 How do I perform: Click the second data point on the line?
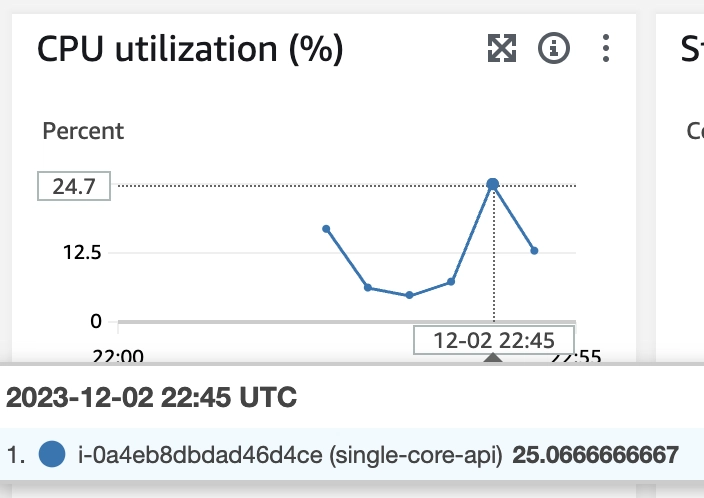point(368,287)
